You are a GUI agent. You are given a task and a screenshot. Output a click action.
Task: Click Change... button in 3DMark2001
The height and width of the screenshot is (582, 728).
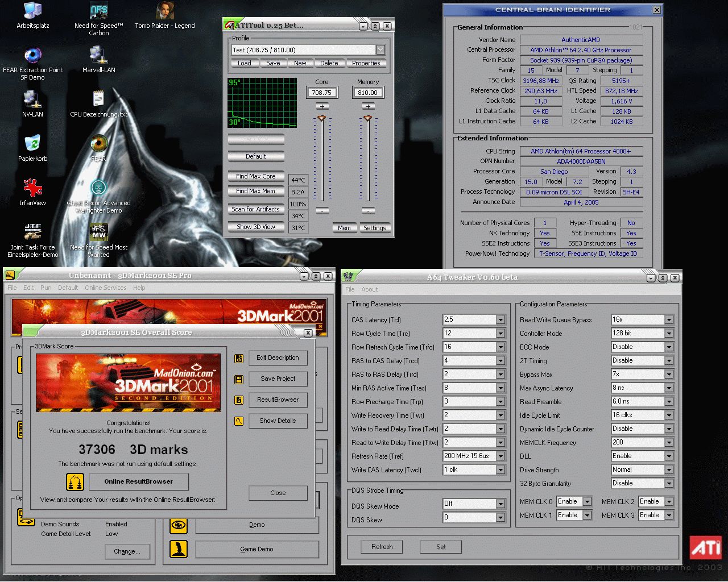127,551
